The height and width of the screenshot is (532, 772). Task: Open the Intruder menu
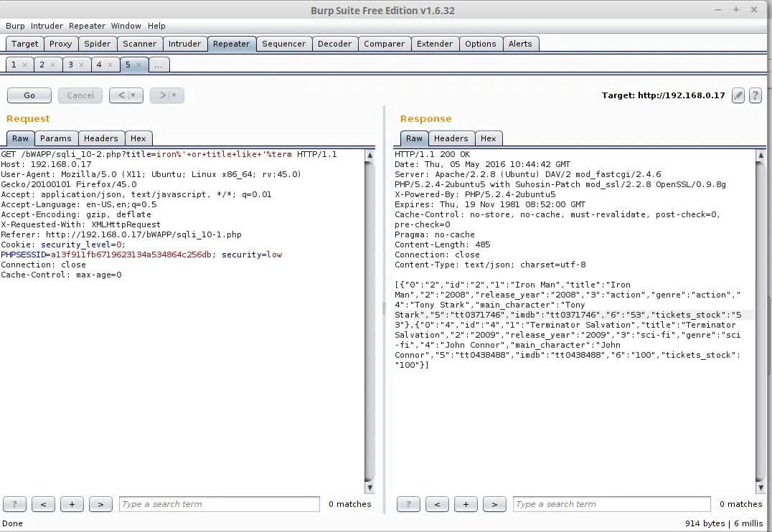coord(47,26)
